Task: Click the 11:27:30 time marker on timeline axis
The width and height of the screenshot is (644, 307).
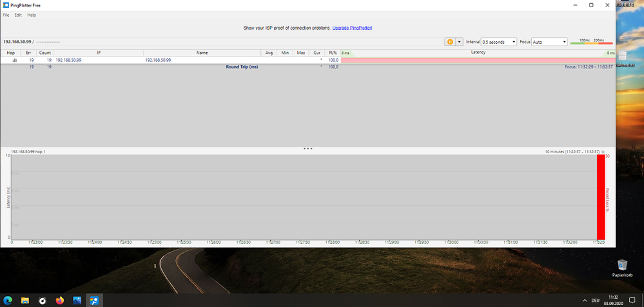Action: point(303,242)
